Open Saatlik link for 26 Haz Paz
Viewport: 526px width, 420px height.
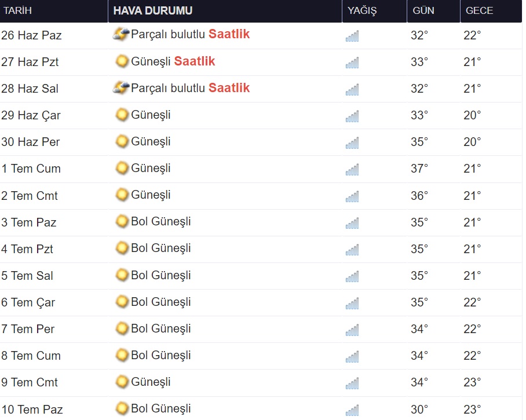tap(229, 34)
